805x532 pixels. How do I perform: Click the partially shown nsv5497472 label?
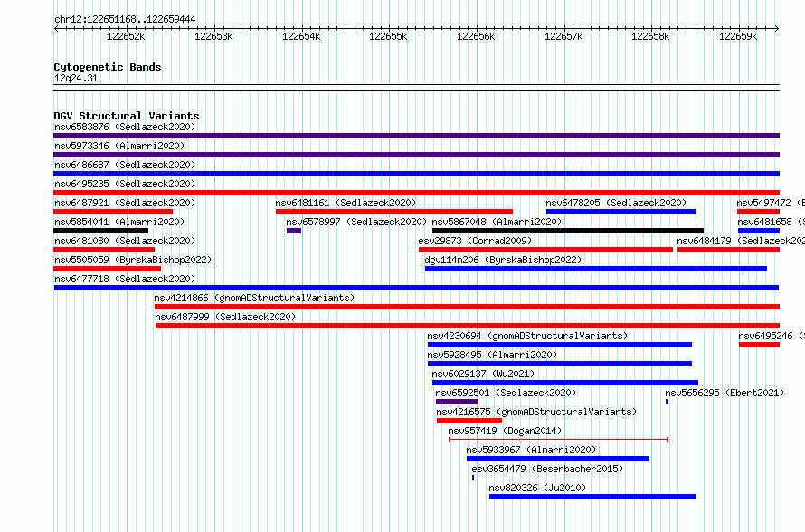[771, 203]
